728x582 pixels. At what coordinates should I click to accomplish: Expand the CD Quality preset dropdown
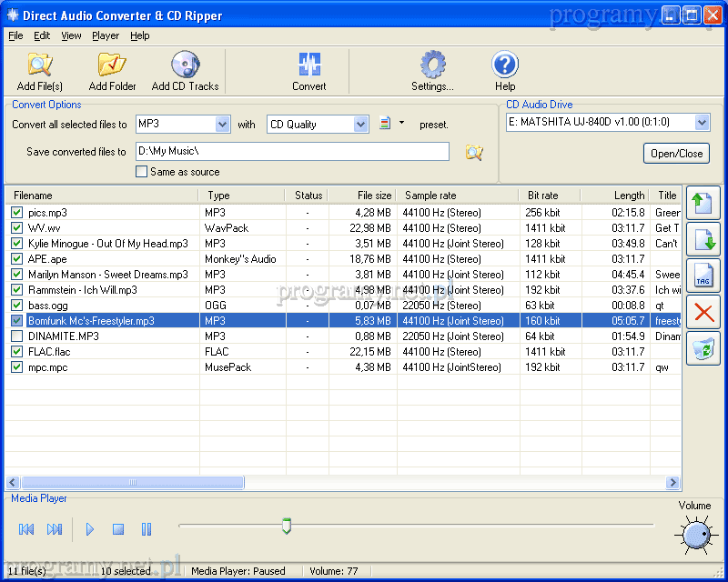(360, 125)
